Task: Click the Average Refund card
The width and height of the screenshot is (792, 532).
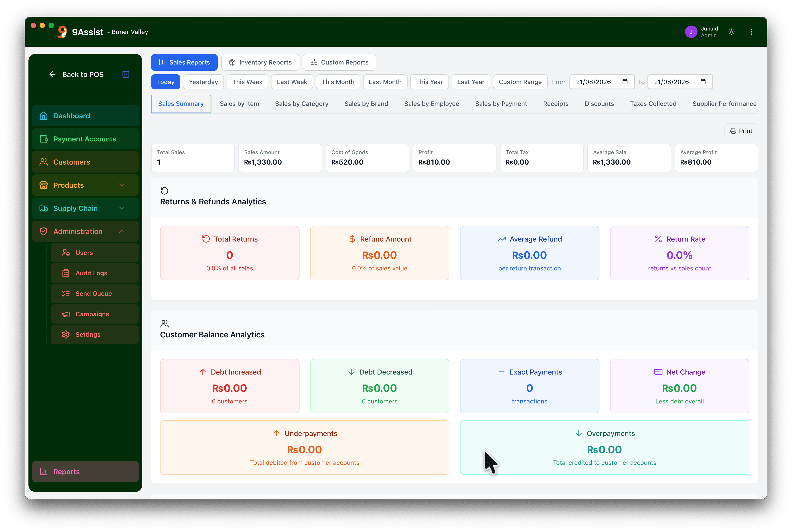Action: [x=529, y=253]
